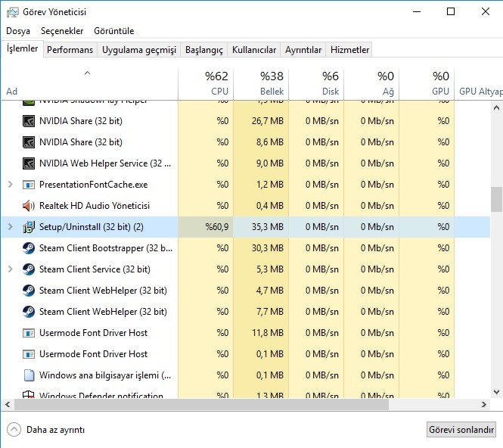Select the NVIDIA Web Helper Service row name

click(x=105, y=163)
